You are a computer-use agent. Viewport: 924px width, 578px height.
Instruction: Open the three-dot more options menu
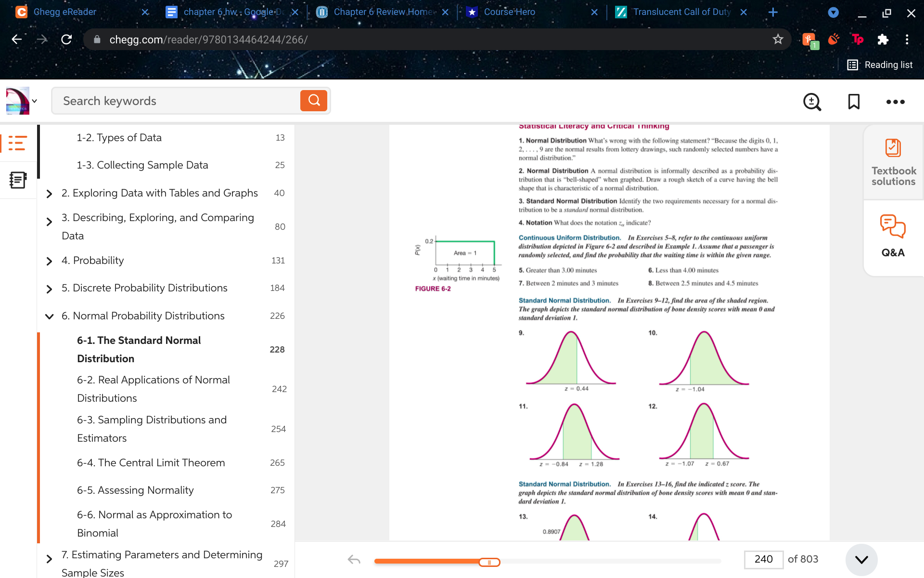(x=895, y=102)
